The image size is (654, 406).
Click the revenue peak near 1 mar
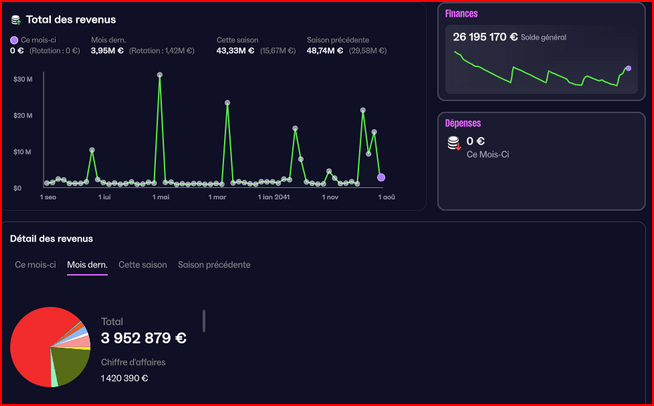(227, 103)
